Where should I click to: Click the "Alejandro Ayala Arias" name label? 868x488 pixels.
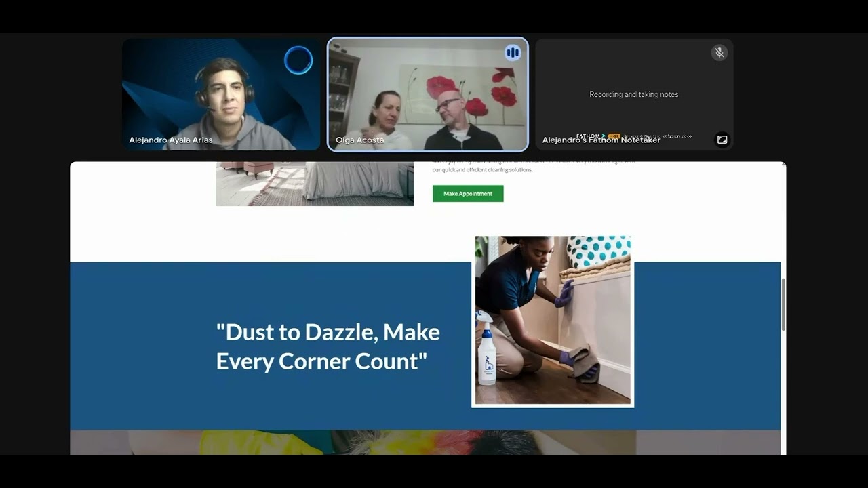point(171,140)
